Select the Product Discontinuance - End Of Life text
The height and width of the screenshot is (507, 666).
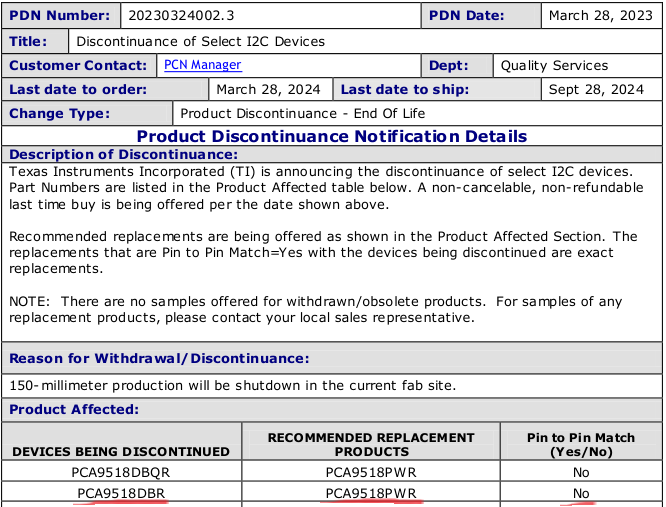pos(302,113)
